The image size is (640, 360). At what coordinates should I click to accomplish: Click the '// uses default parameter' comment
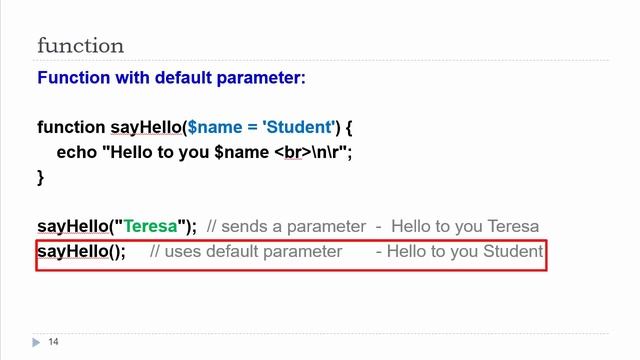click(246, 252)
